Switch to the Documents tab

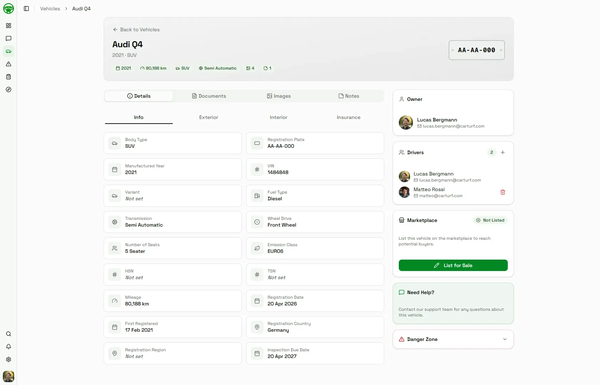tap(209, 96)
